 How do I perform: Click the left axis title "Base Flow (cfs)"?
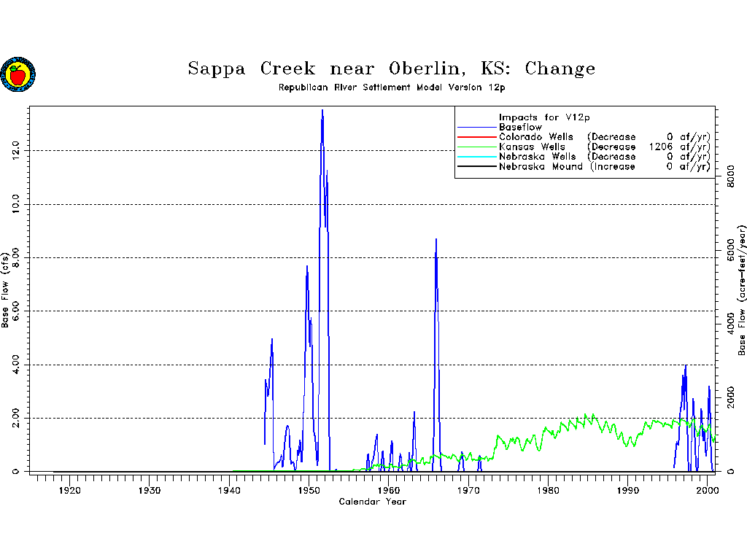[x=5, y=289]
